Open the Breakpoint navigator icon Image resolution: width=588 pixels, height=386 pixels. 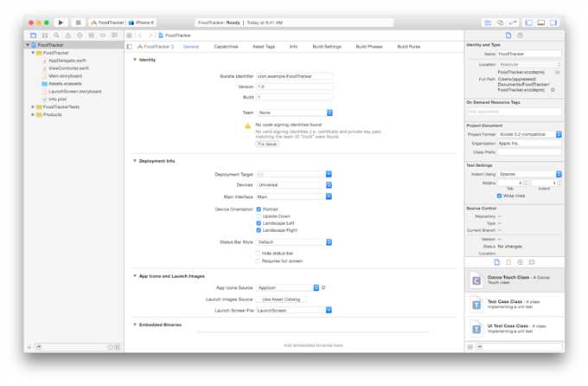pyautogui.click(x=103, y=35)
